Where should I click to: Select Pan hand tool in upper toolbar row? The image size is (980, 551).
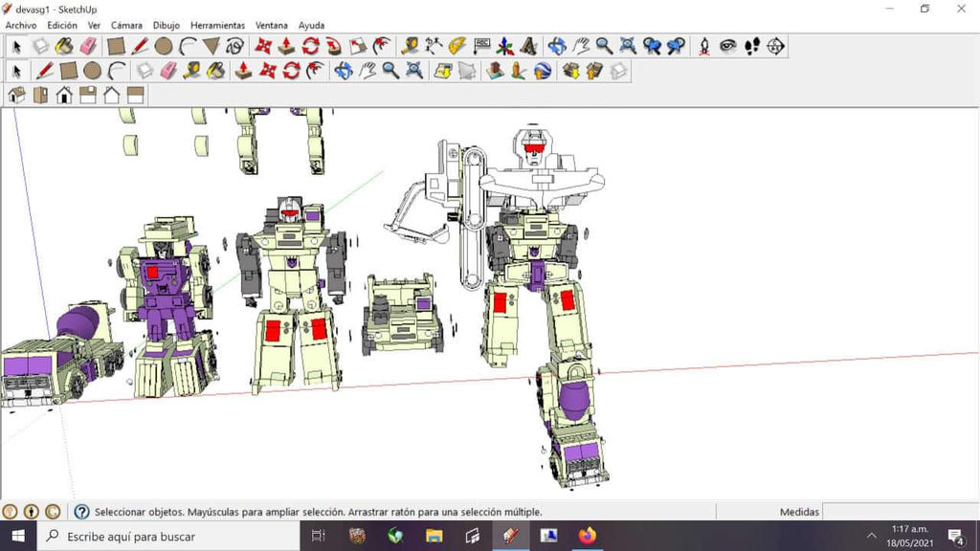coord(581,46)
